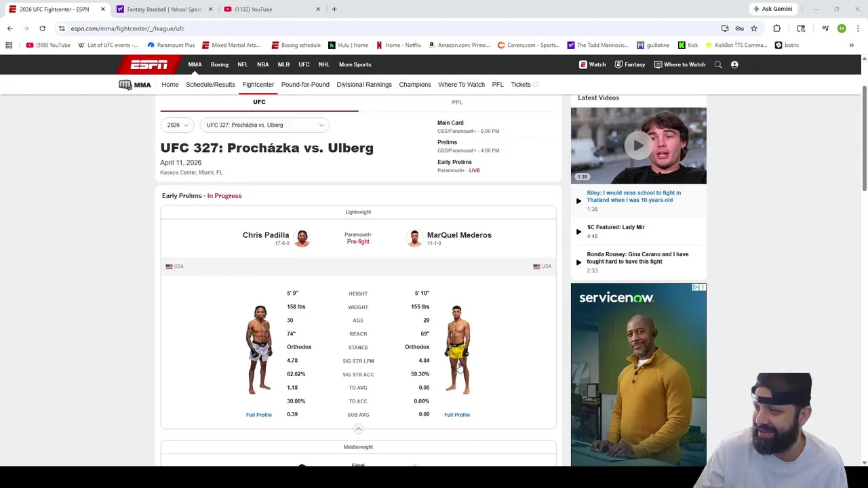Open the More Sports menu
868x488 pixels.
[x=355, y=64]
